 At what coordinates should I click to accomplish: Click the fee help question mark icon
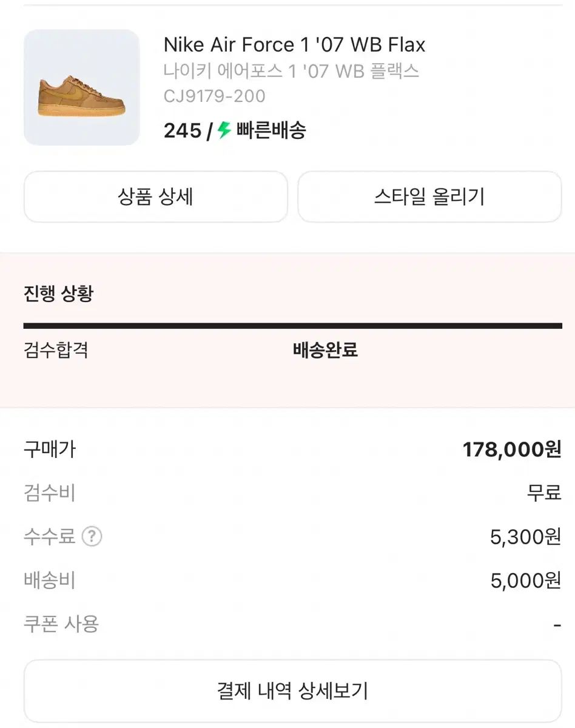pos(92,536)
